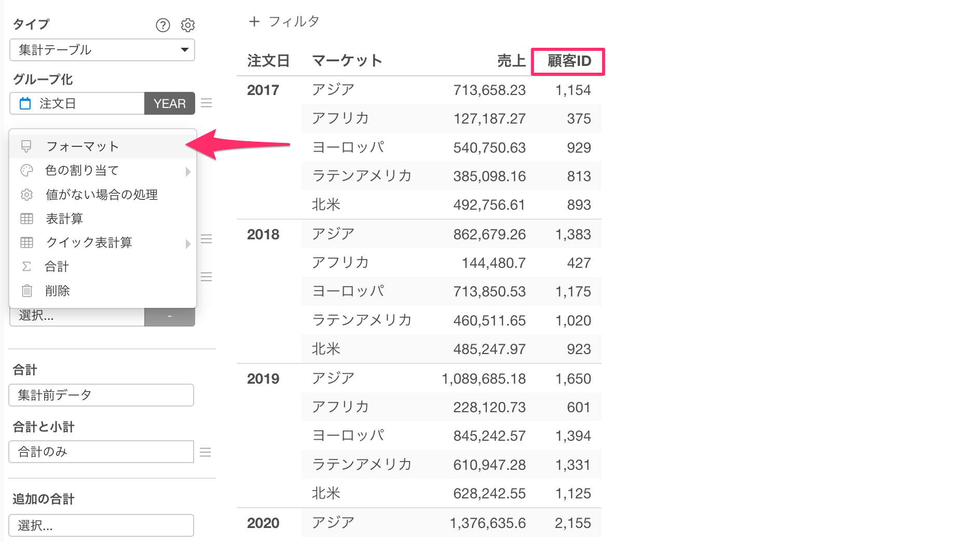Click the 追加の合計 選択 field
980x542 pixels.
(x=101, y=525)
